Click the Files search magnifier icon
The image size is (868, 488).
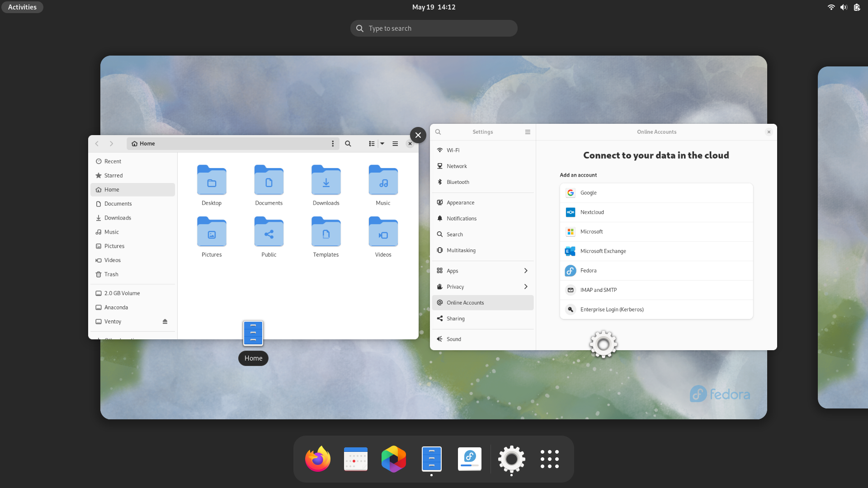[348, 144]
